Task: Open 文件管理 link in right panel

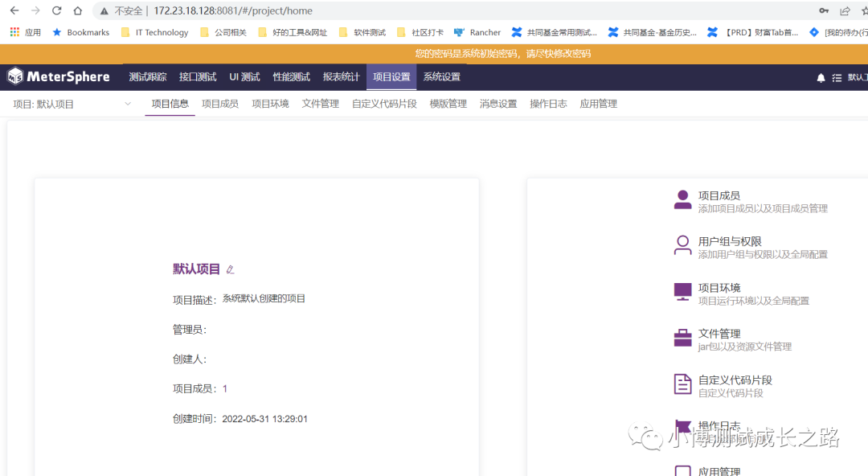Action: point(719,334)
